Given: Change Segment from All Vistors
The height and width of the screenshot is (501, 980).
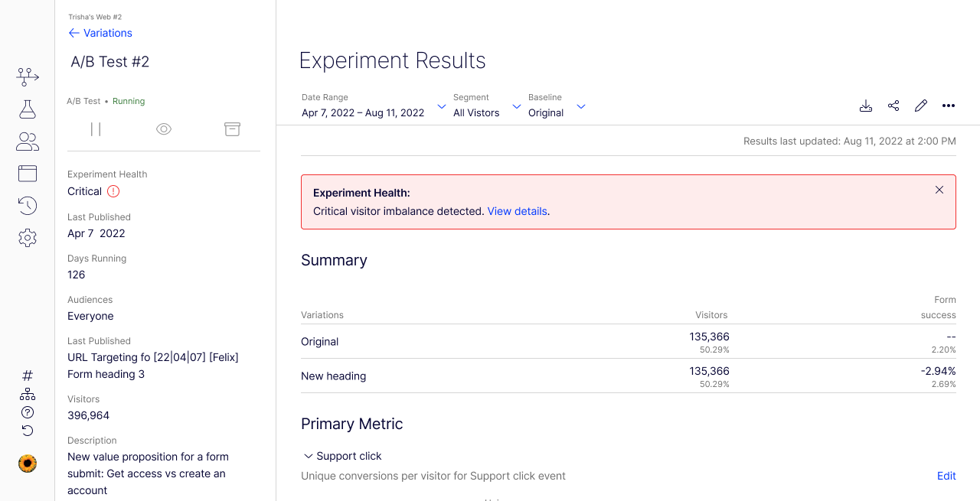Looking at the screenshot, I should point(515,106).
